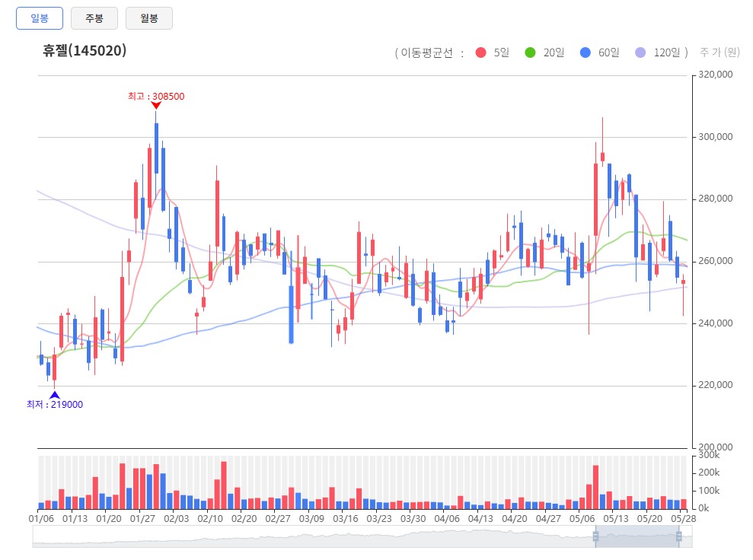The width and height of the screenshot is (753, 560).
Task: Click the 휴젤(145020) stock title
Action: tap(85, 50)
